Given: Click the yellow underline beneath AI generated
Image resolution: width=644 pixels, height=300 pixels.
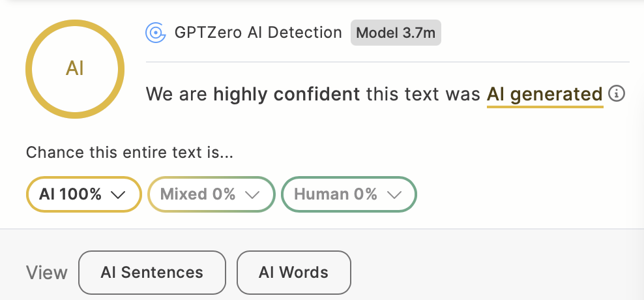Looking at the screenshot, I should pyautogui.click(x=544, y=106).
